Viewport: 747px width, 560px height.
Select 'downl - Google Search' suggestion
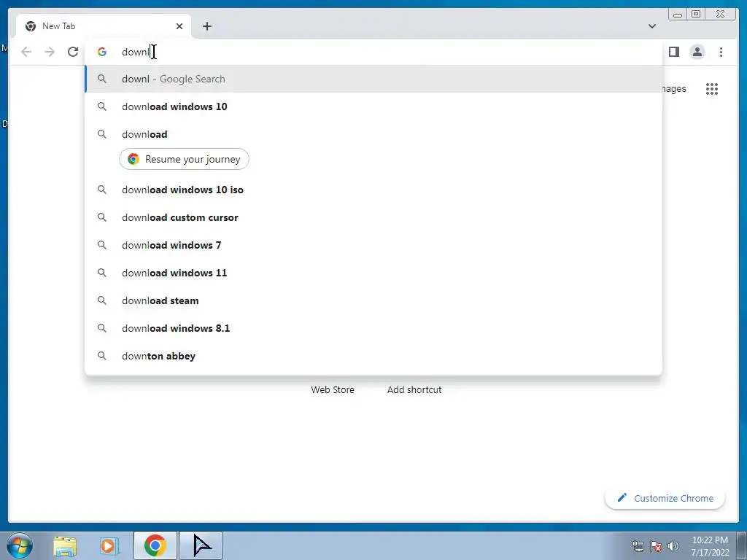[373, 79]
